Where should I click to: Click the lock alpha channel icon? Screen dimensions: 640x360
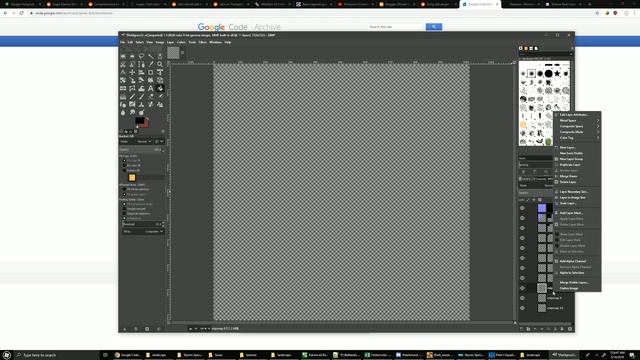[x=540, y=200]
